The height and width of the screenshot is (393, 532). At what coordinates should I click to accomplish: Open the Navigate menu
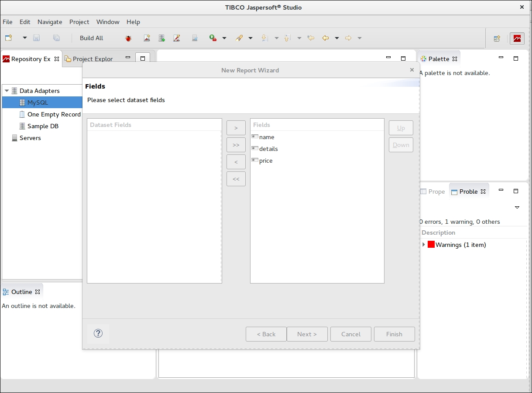point(50,22)
